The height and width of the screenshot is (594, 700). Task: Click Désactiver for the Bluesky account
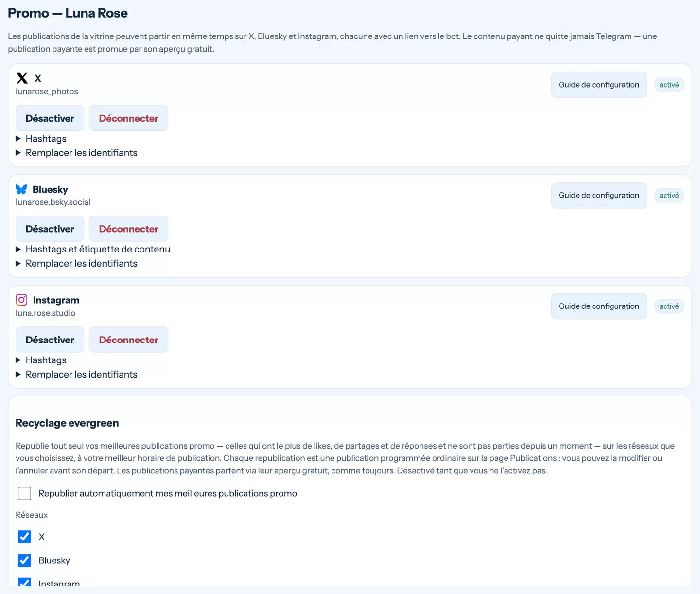[50, 229]
